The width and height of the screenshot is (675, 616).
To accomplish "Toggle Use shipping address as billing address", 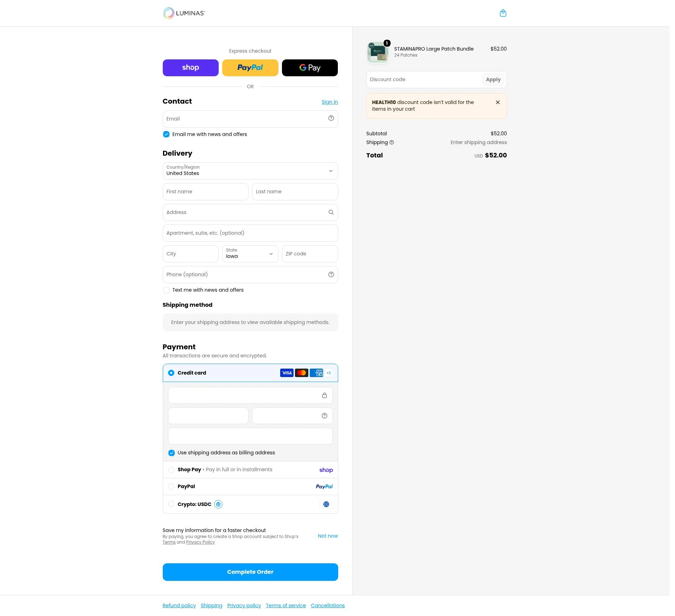I will (x=172, y=453).
